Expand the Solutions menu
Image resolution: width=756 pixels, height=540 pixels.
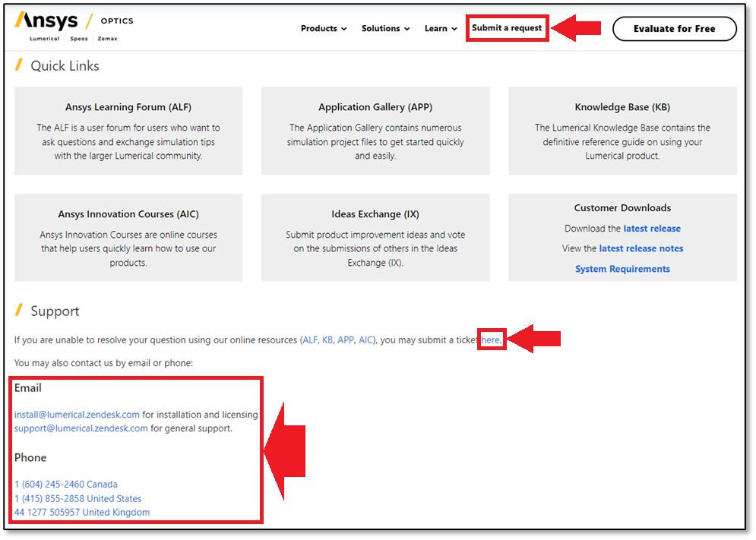[385, 28]
